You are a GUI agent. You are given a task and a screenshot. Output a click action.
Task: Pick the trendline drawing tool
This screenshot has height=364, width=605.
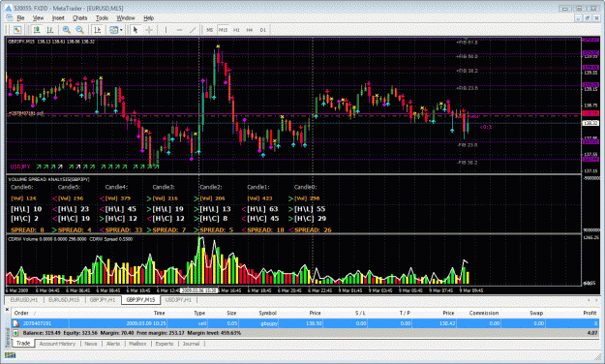pos(193,30)
